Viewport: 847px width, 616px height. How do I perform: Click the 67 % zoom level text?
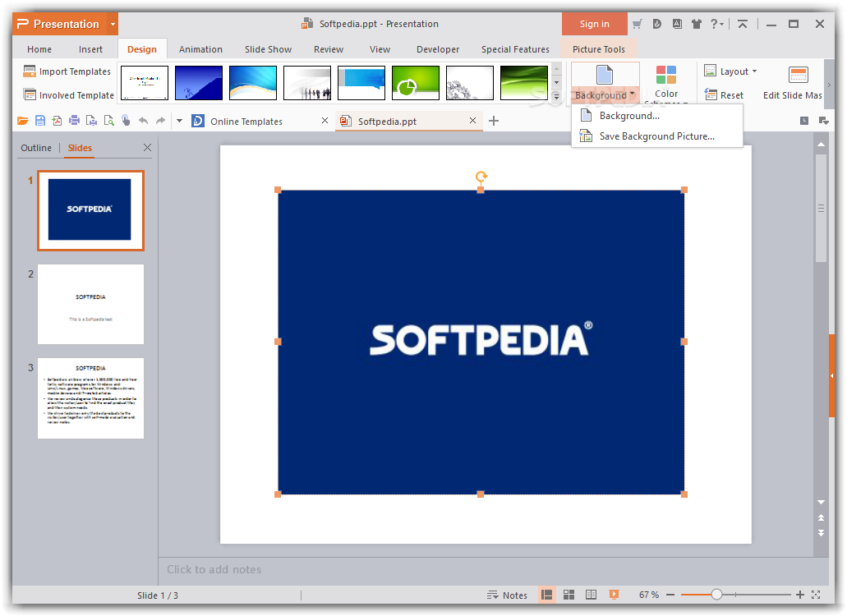[649, 595]
